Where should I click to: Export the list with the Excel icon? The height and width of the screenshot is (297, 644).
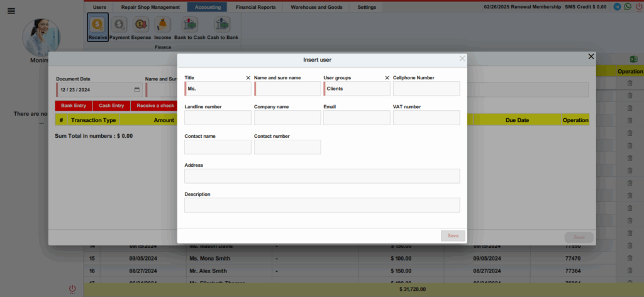coord(634,59)
